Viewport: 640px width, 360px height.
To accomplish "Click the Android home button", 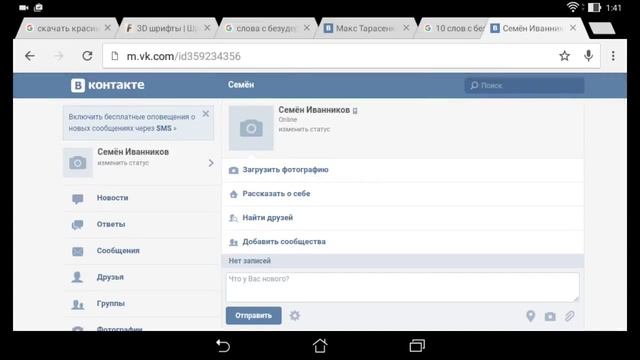I will pos(320,345).
